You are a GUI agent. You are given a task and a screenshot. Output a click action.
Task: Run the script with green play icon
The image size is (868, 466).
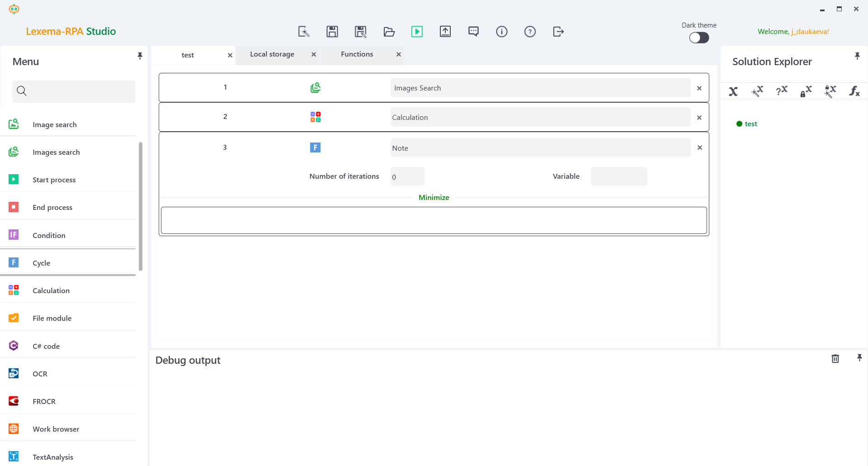417,32
